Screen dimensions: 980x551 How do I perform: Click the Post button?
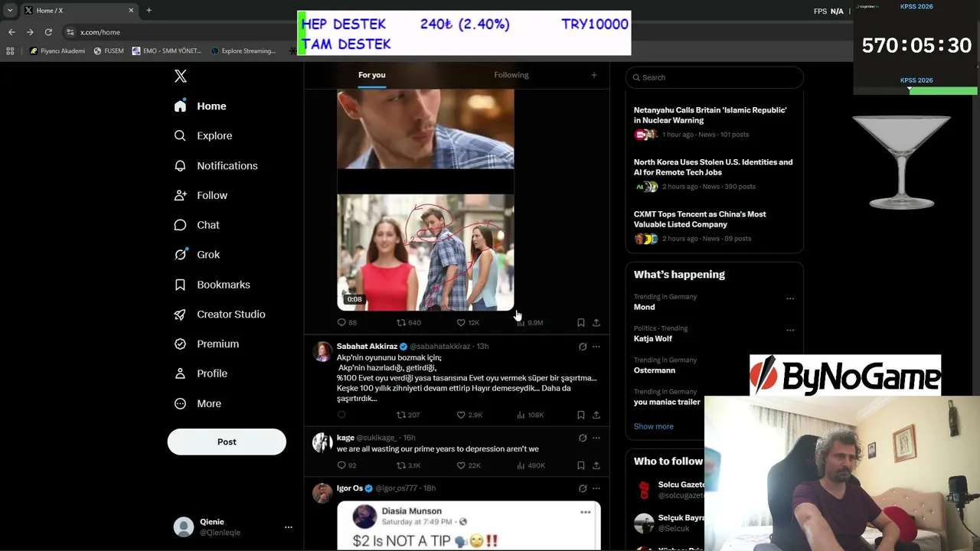pos(227,442)
